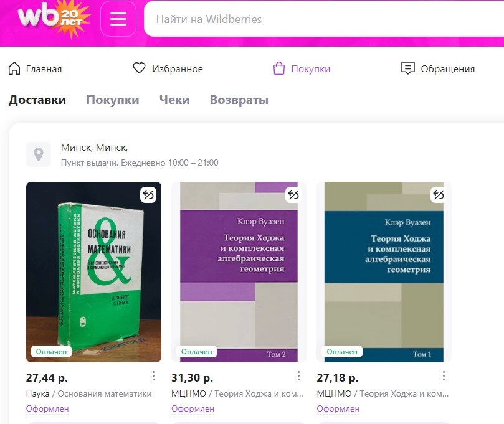Click the heart icon for Избранное
Image resolution: width=504 pixels, height=424 pixels.
pyautogui.click(x=139, y=68)
